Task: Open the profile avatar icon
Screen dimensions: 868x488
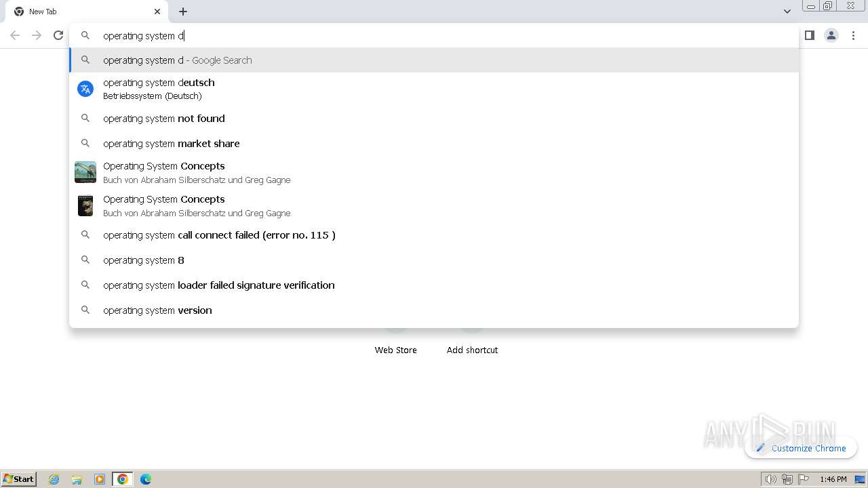Action: coord(831,35)
